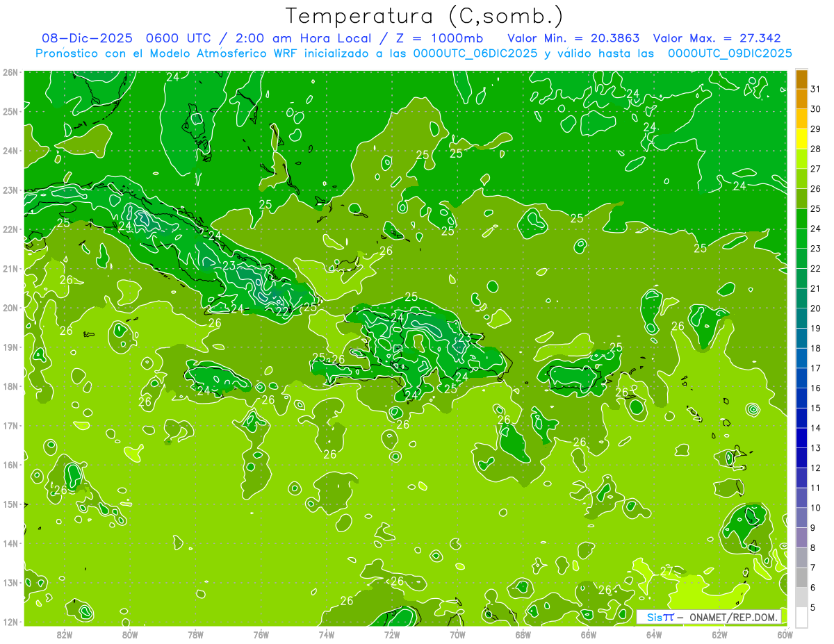Image resolution: width=834 pixels, height=644 pixels.
Task: Click the 16N latitude axis label
Action: [10, 465]
